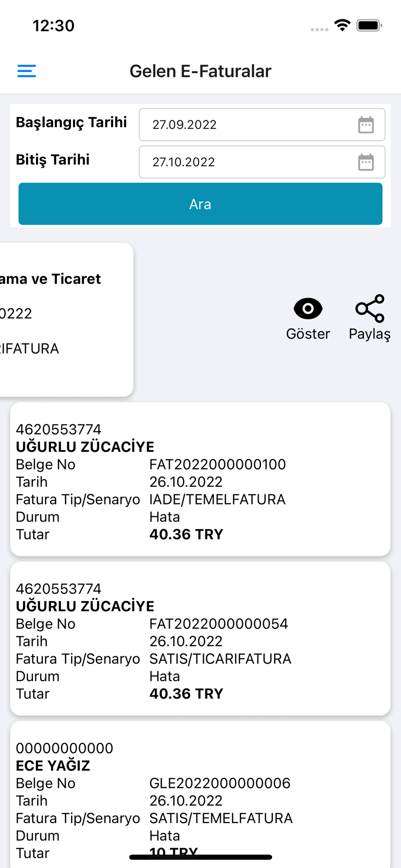Tap the Paylaş share icon
401x868 pixels.
(370, 308)
